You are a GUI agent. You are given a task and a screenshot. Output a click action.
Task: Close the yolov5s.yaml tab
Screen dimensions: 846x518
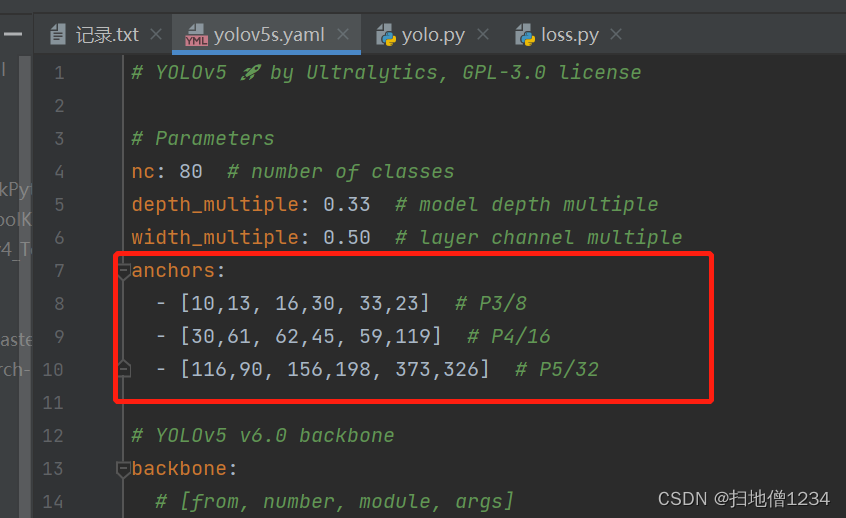pyautogui.click(x=343, y=35)
